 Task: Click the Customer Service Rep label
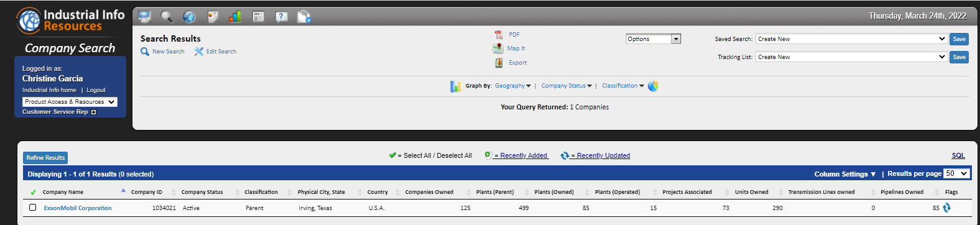pos(55,112)
